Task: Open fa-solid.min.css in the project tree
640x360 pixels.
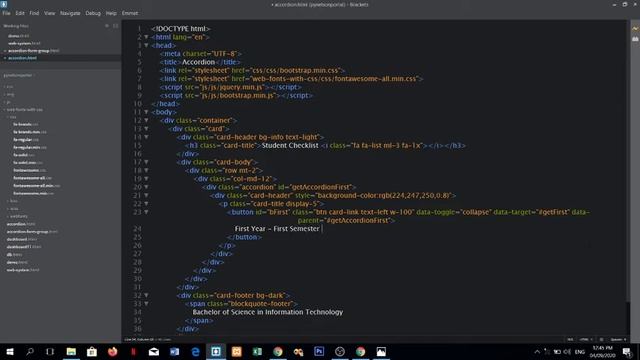Action: point(28,162)
